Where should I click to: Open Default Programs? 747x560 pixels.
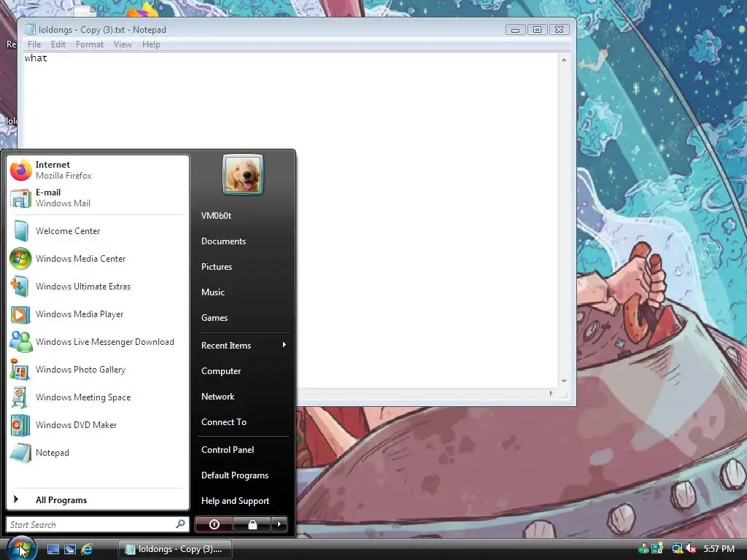click(244, 475)
